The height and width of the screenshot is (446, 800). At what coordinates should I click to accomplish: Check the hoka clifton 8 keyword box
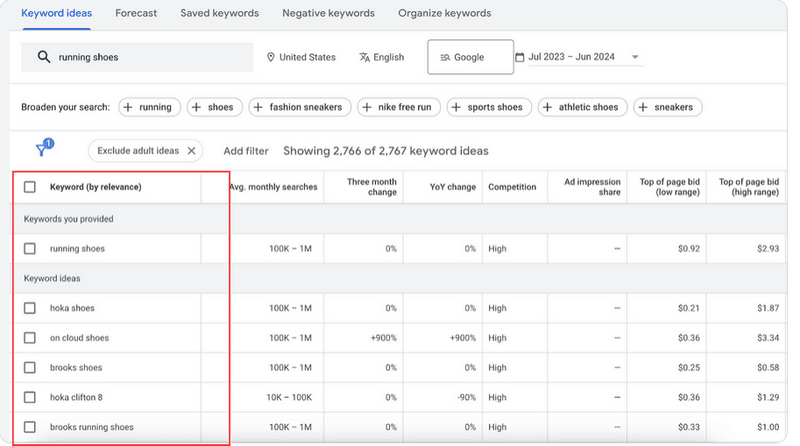coord(30,397)
